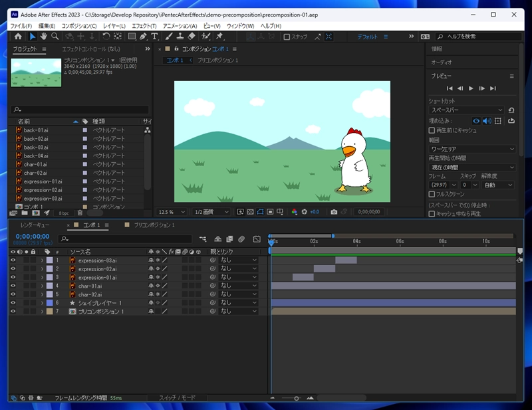Select the Pen tool in toolbar
The height and width of the screenshot is (410, 532).
click(x=143, y=37)
